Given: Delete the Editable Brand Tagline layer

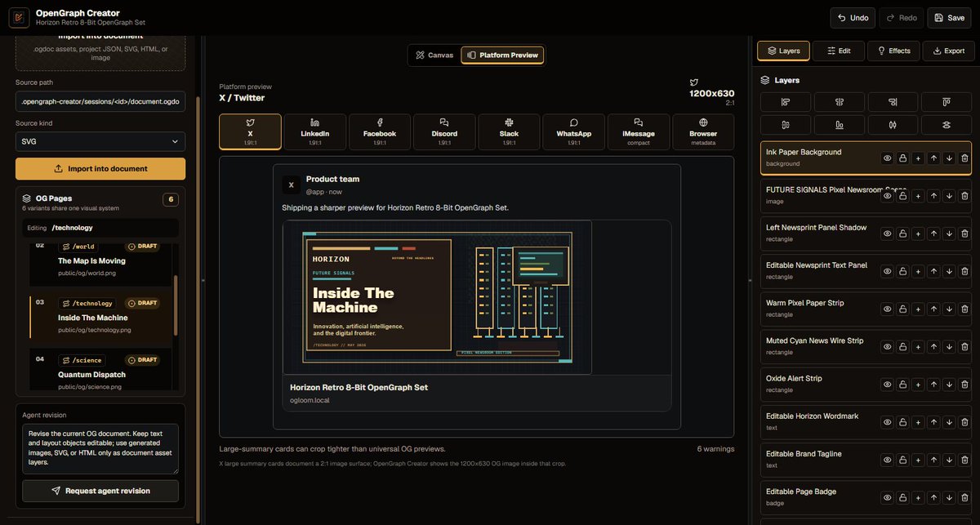Looking at the screenshot, I should click(x=964, y=460).
